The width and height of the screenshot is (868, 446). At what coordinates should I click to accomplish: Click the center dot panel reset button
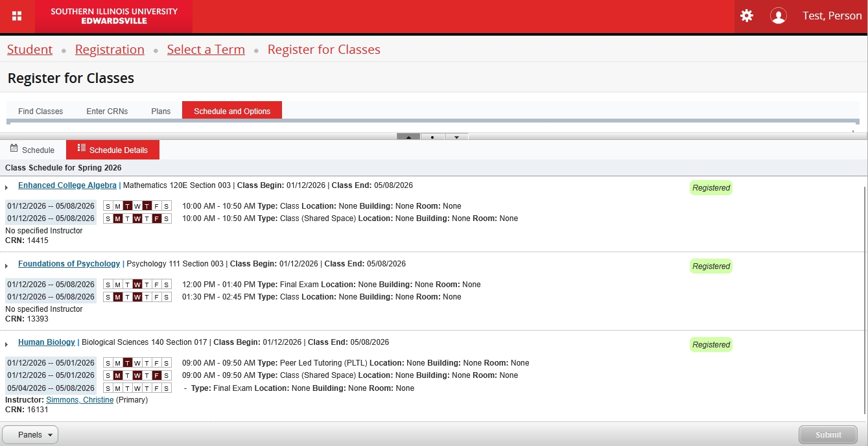[432, 137]
